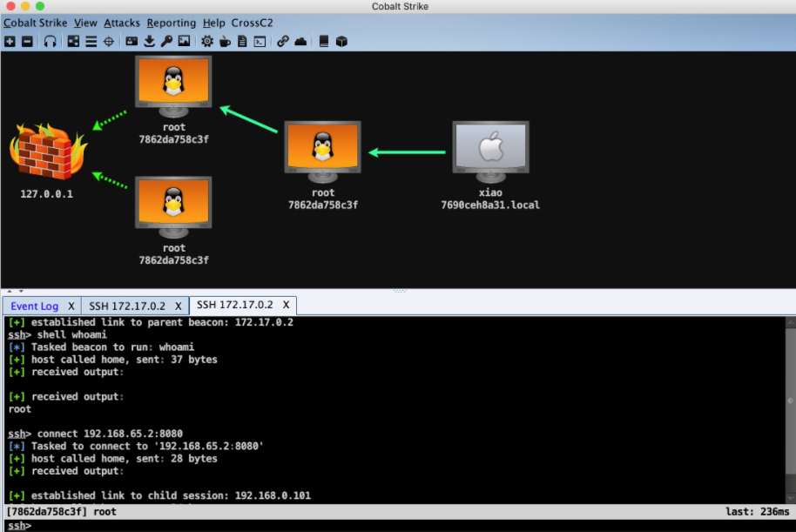Click the gear Generate Windows Executable icon
The image size is (796, 532).
coord(207,41)
